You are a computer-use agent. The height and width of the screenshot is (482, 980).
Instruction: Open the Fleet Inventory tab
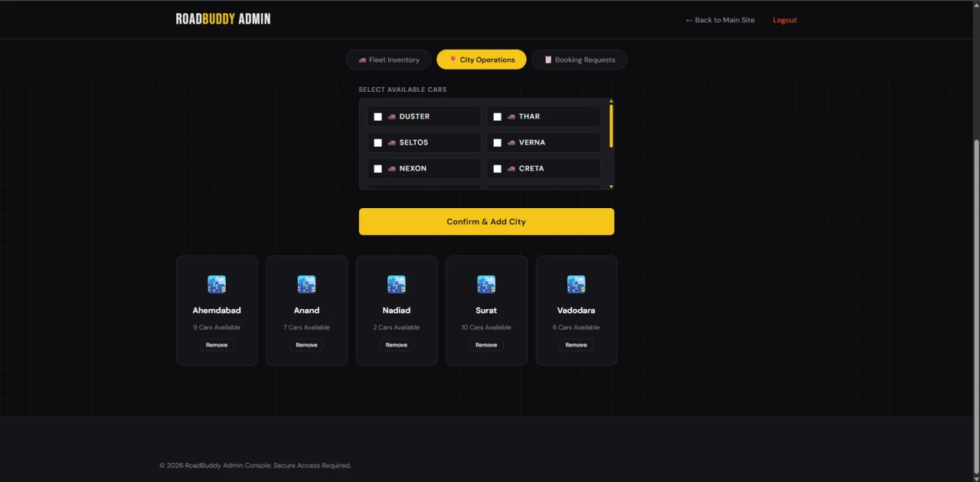389,60
